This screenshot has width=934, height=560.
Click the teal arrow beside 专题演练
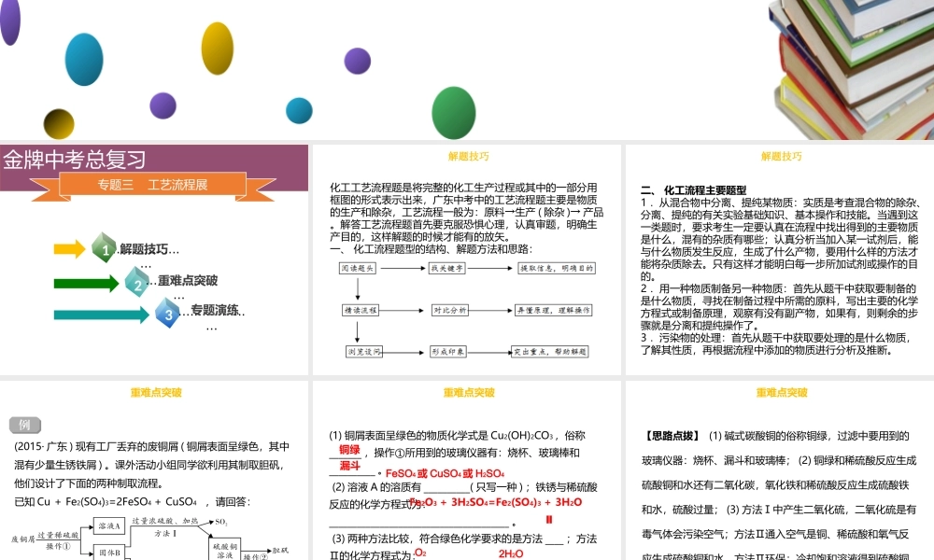click(x=101, y=315)
